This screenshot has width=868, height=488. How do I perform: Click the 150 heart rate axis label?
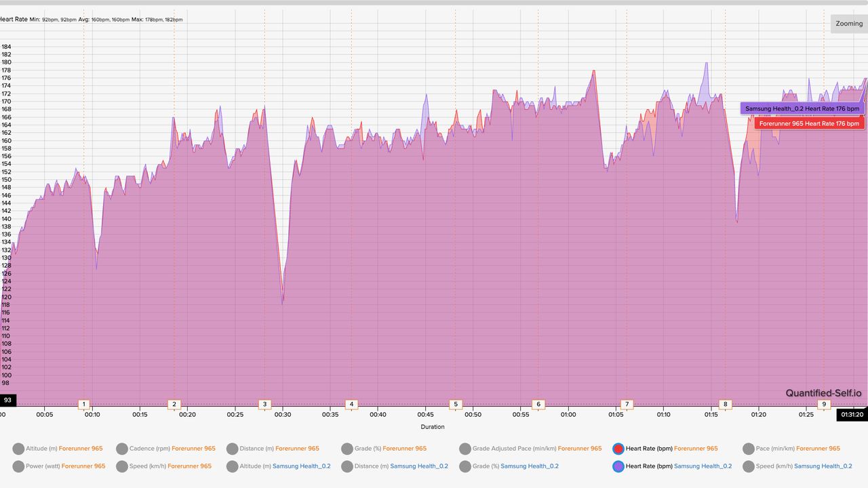pos(6,180)
